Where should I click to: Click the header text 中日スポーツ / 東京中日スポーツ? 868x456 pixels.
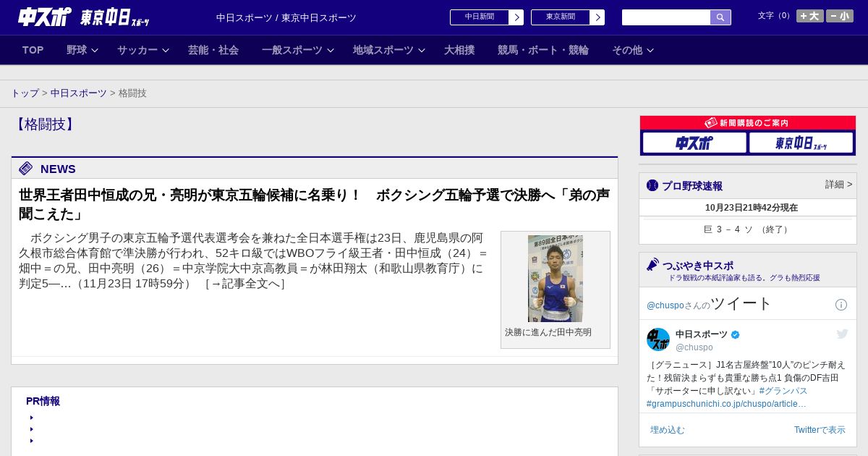pos(286,18)
